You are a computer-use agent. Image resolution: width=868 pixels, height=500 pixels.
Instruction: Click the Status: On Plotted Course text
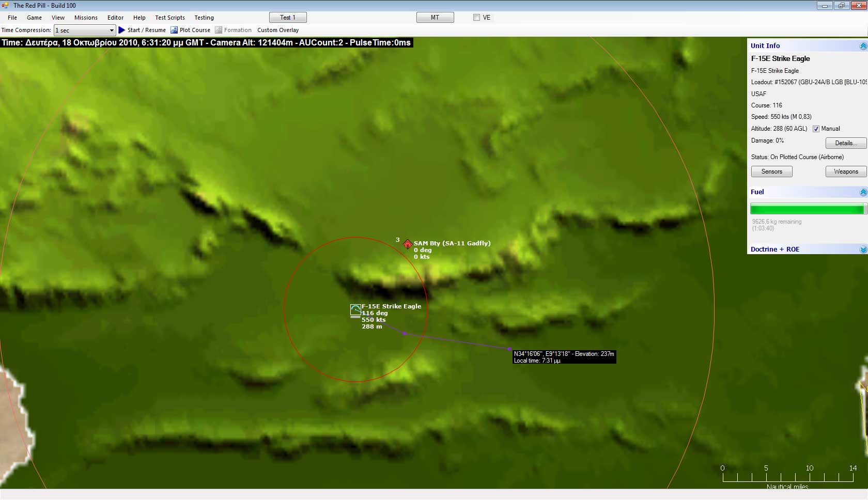(x=797, y=157)
